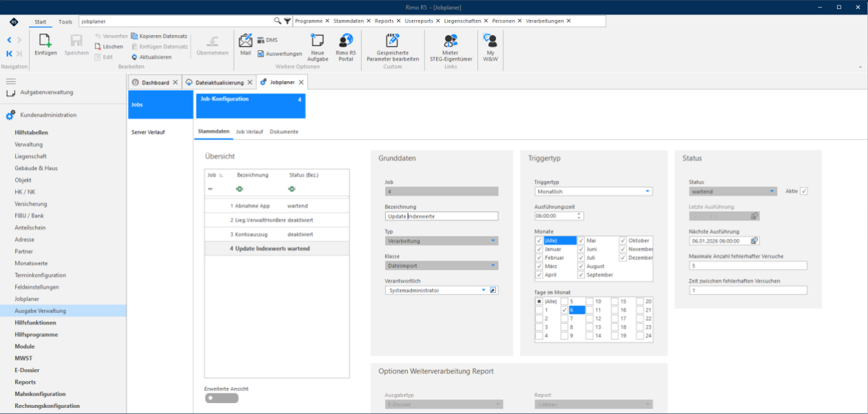The width and height of the screenshot is (868, 414).
Task: Select the Abnahme App job row
Action: click(277, 206)
